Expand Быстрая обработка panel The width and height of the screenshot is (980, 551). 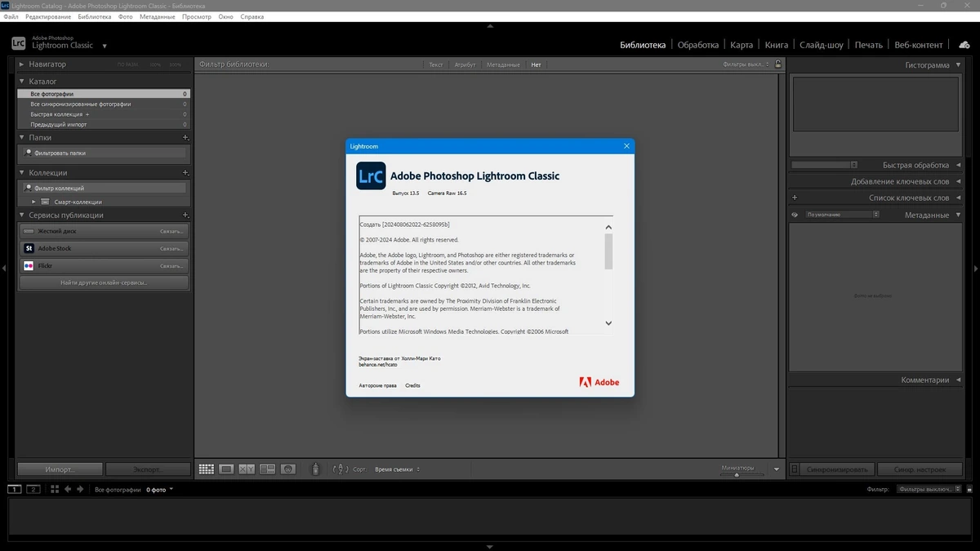957,165
